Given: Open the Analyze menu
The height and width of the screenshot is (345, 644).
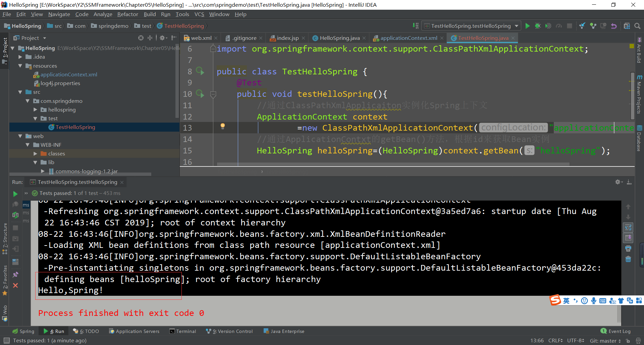Looking at the screenshot, I should point(103,14).
